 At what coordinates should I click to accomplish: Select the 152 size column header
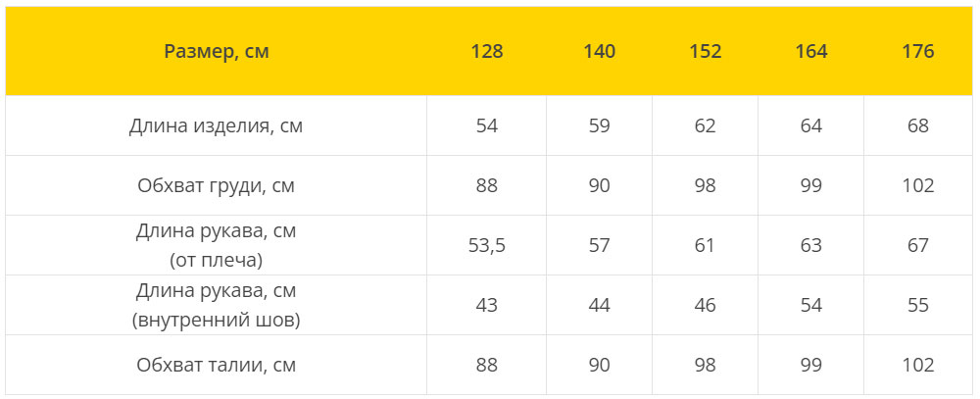click(x=705, y=51)
